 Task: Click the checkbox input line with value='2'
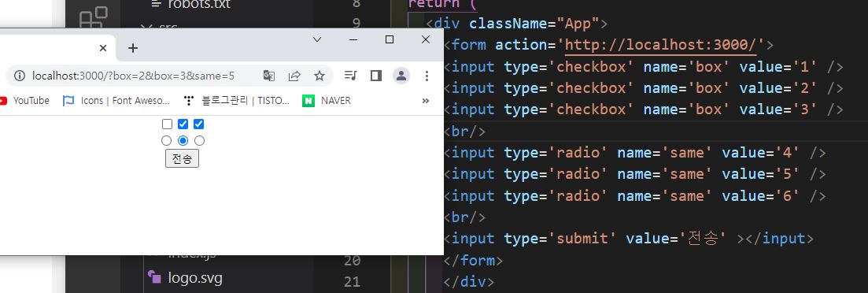point(643,88)
